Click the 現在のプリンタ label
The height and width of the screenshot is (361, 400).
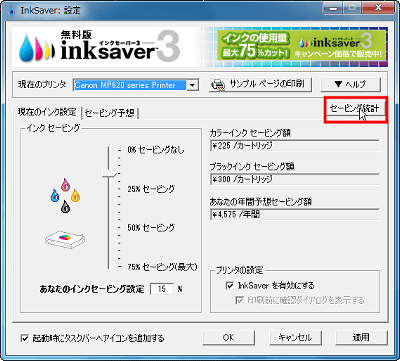pos(42,84)
